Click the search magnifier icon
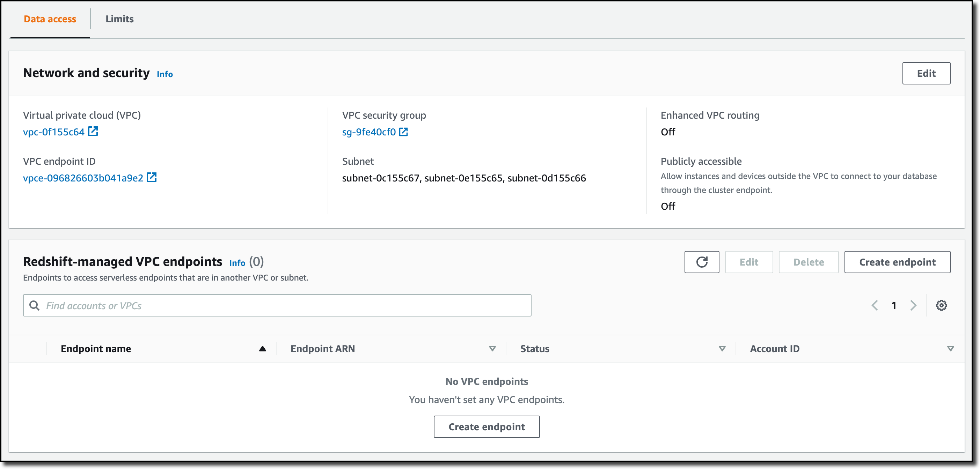Screen dimensions: 980x469 (x=35, y=306)
